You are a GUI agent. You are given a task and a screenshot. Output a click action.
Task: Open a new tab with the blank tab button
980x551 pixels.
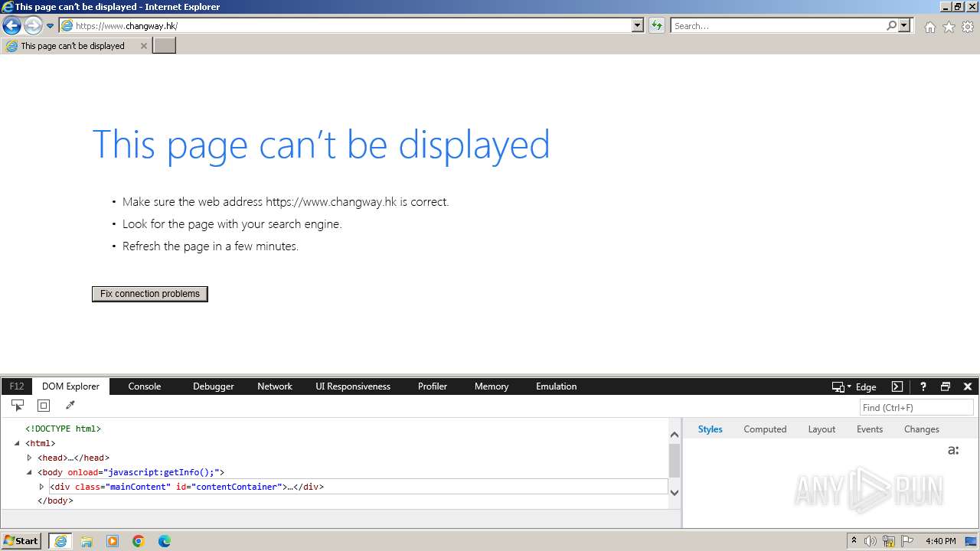coord(165,46)
